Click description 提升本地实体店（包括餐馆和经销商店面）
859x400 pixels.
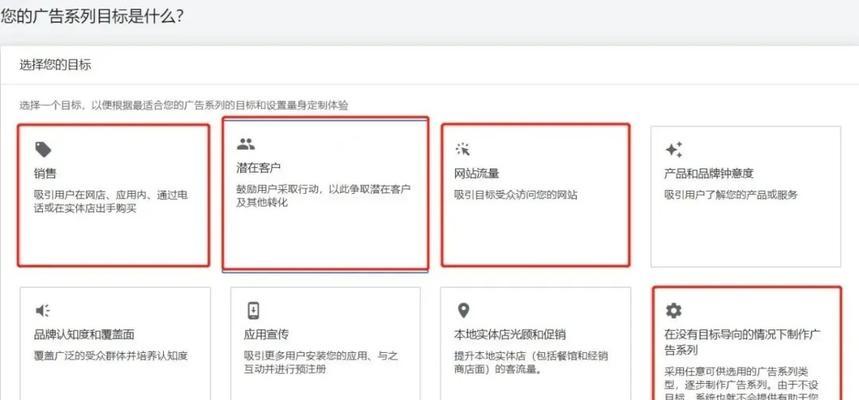(531, 362)
